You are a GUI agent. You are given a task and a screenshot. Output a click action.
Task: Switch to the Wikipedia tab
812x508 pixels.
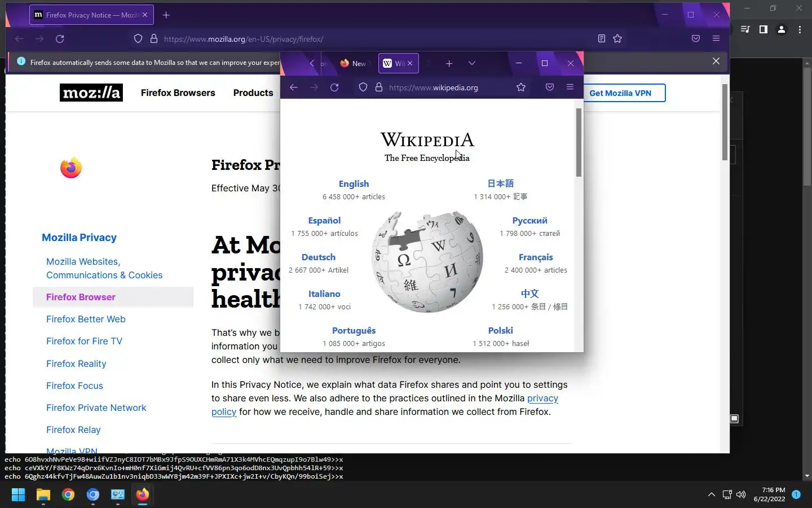[398, 64]
